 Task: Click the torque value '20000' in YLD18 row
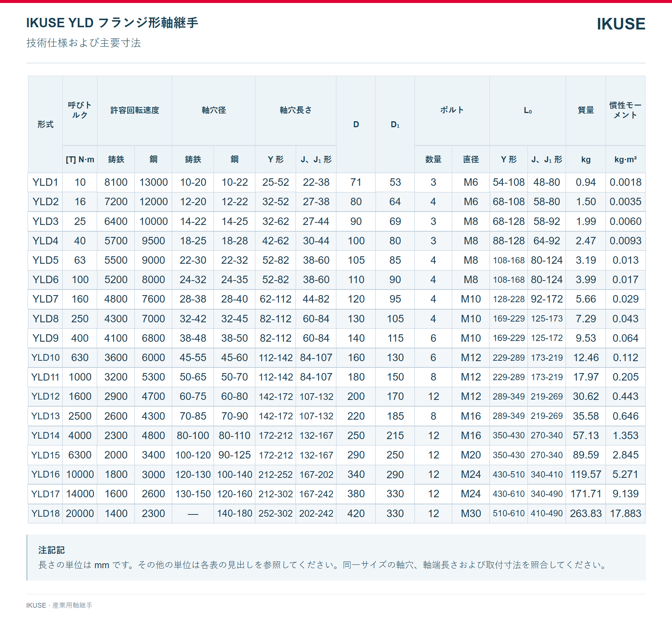(x=80, y=513)
